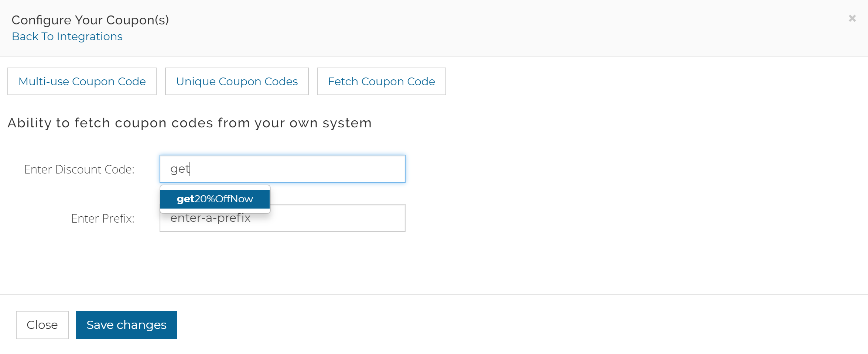The height and width of the screenshot is (354, 868).
Task: Open Fetch Coupon Code configuration
Action: [x=381, y=81]
